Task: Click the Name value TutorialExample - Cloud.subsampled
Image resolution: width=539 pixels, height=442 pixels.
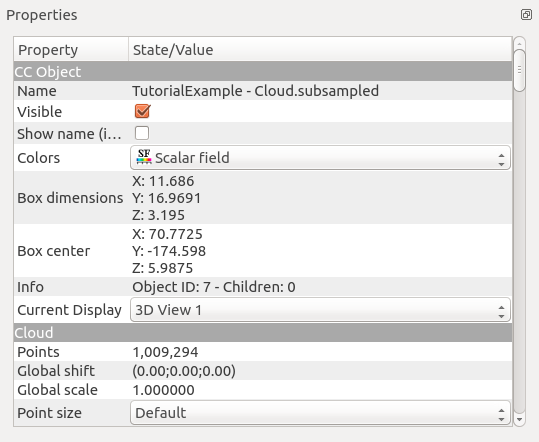Action: pyautogui.click(x=255, y=91)
